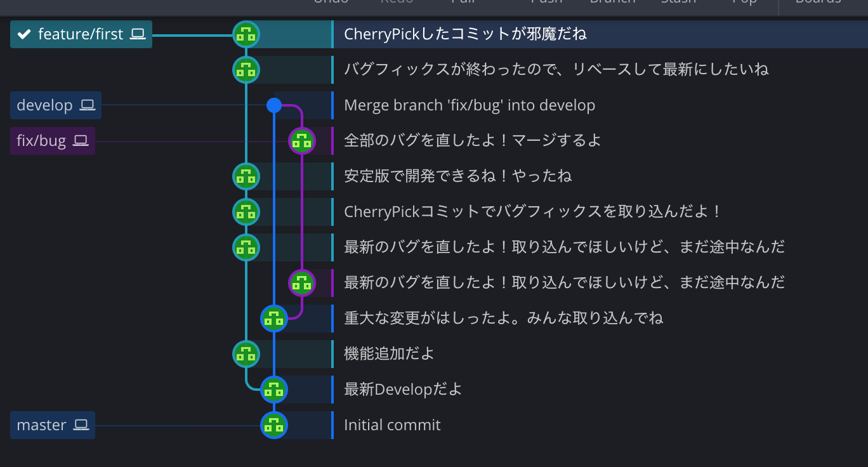Click avatar node of '機能追加だよ' commit
The height and width of the screenshot is (467, 868).
click(246, 354)
